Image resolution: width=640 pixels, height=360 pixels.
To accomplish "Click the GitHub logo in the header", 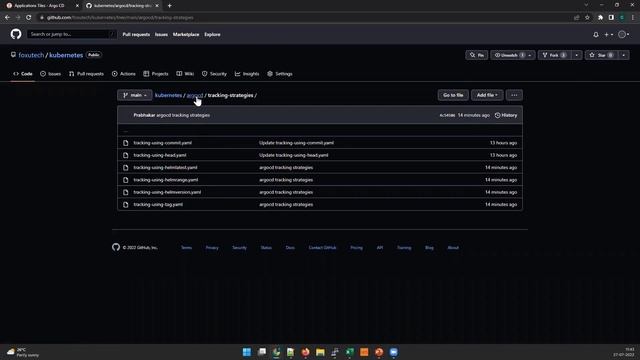I will (16, 34).
